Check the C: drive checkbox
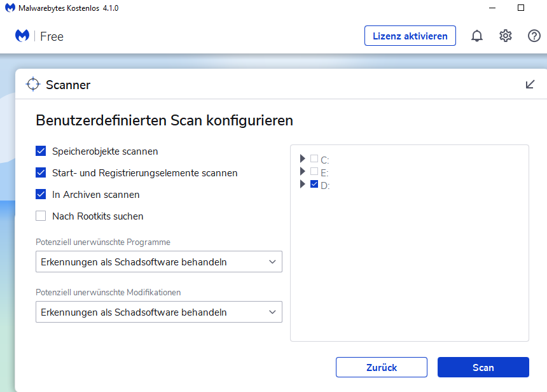 314,159
